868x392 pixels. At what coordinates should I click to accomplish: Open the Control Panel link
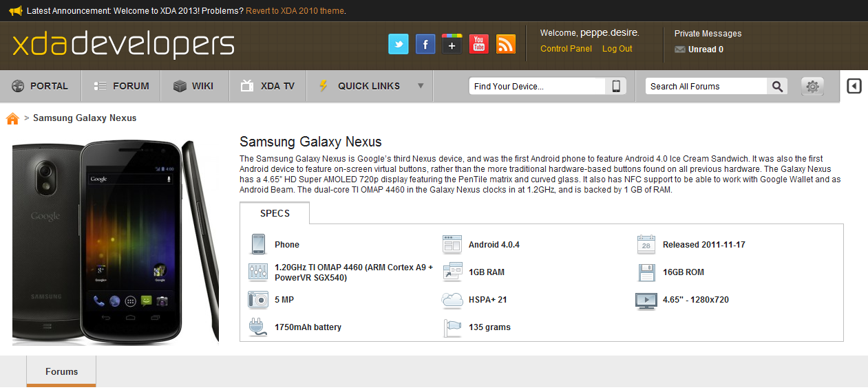click(x=566, y=49)
